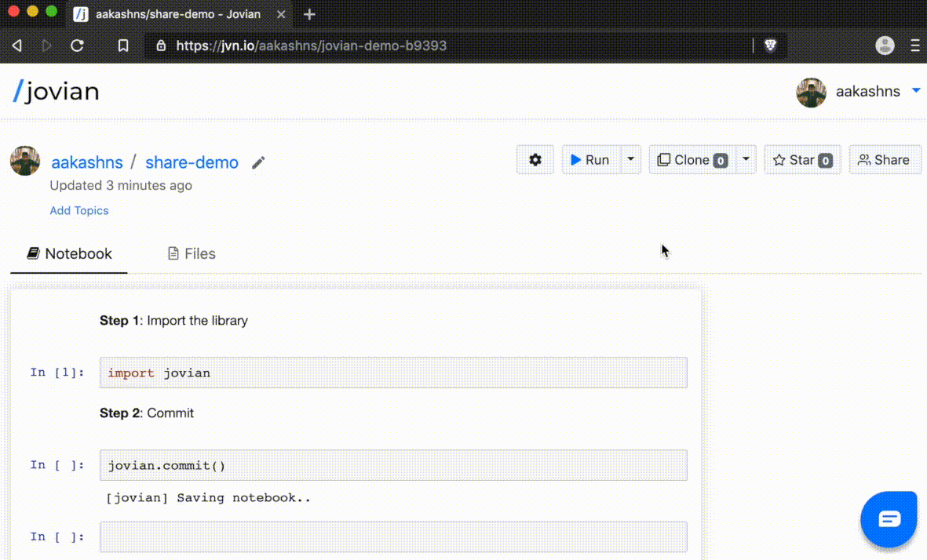Viewport: 927px width, 560px height.
Task: Click the empty last code cell
Action: tap(393, 537)
